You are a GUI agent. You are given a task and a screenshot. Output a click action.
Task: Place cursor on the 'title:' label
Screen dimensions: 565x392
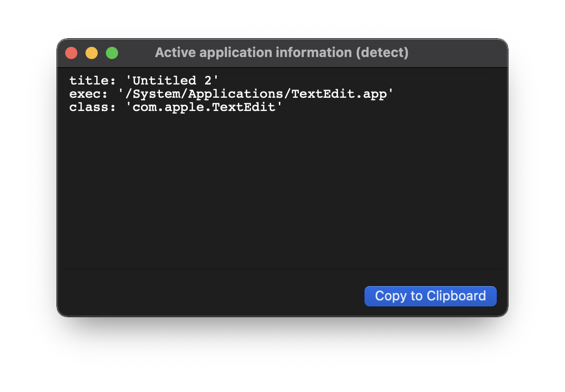pyautogui.click(x=89, y=80)
